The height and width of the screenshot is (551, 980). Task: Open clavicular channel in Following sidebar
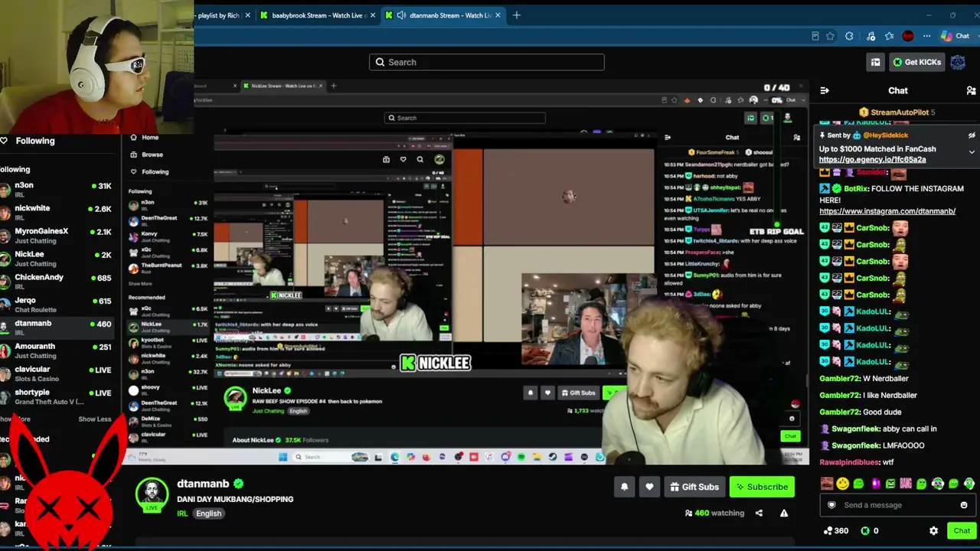(x=57, y=373)
